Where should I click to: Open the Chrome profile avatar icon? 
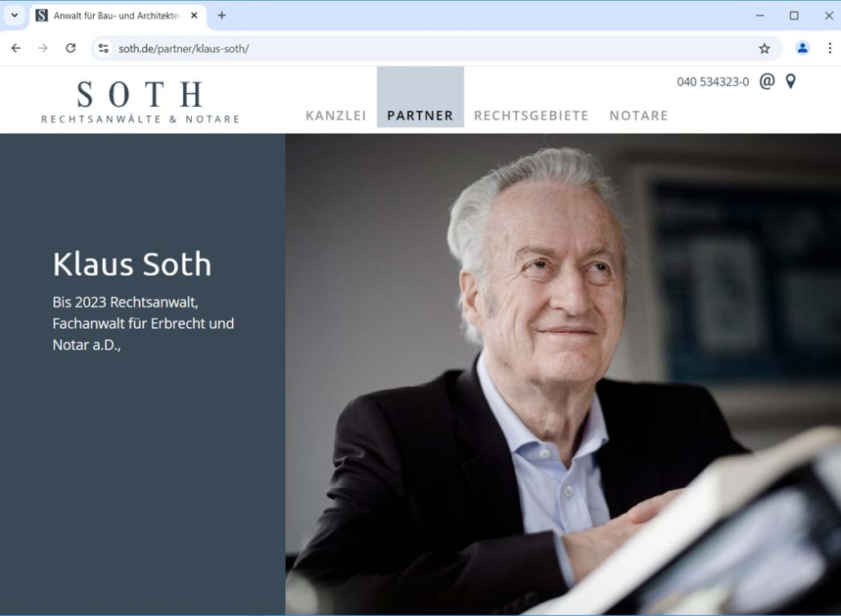pos(803,48)
